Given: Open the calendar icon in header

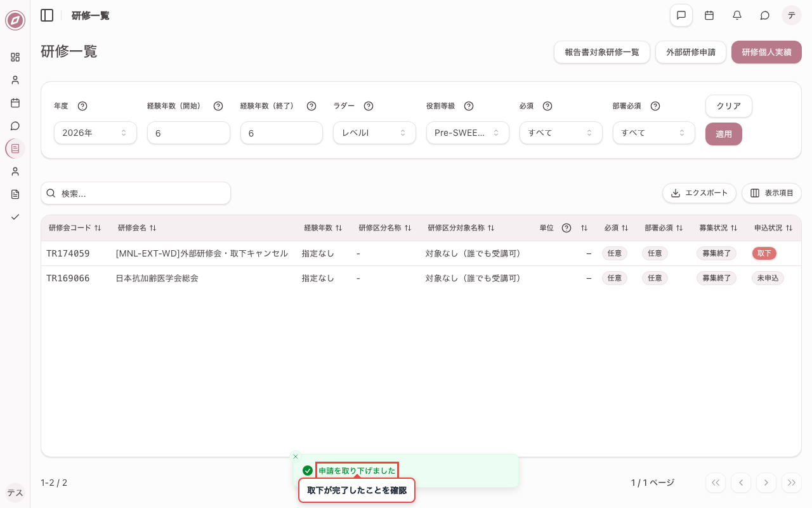Looking at the screenshot, I should pyautogui.click(x=709, y=15).
